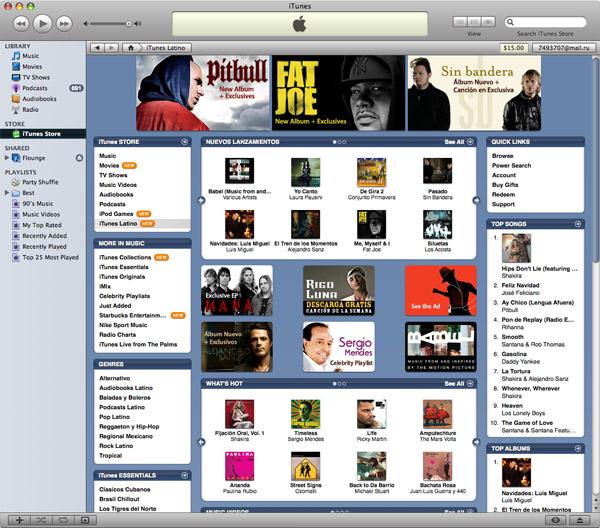Open the Pitbull New Album banner
The height and width of the screenshot is (528, 600).
coord(203,93)
